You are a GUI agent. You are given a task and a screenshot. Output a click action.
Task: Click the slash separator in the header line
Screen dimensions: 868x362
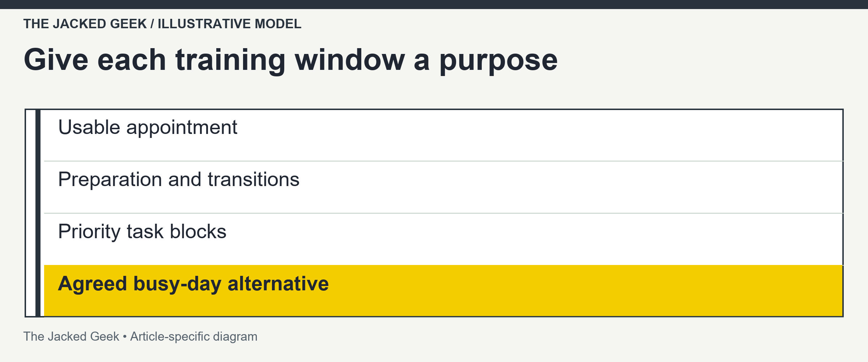[152, 24]
